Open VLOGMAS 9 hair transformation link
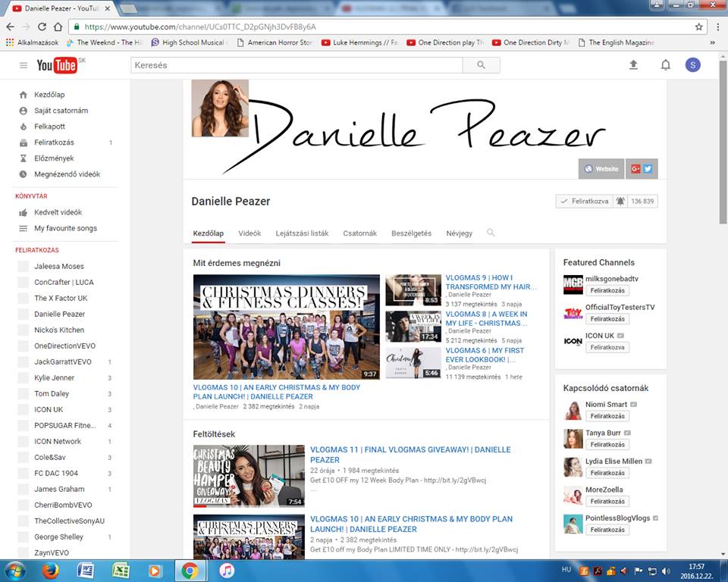728x582 pixels. [491, 282]
